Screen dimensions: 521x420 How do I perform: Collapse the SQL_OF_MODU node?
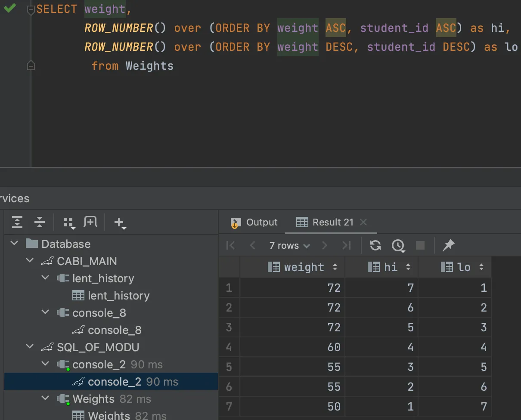point(30,347)
